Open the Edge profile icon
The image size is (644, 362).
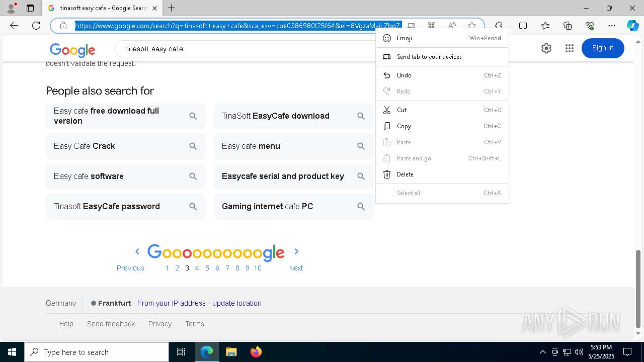click(11, 8)
